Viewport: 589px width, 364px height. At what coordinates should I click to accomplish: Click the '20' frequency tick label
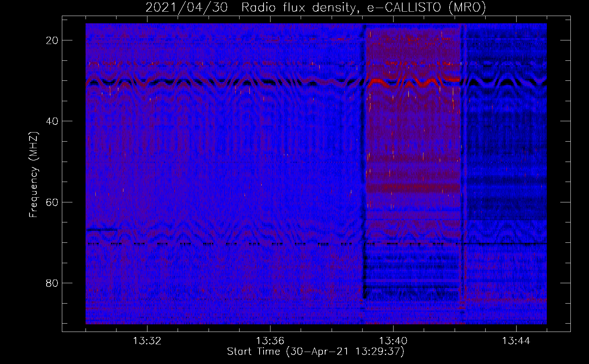point(52,40)
